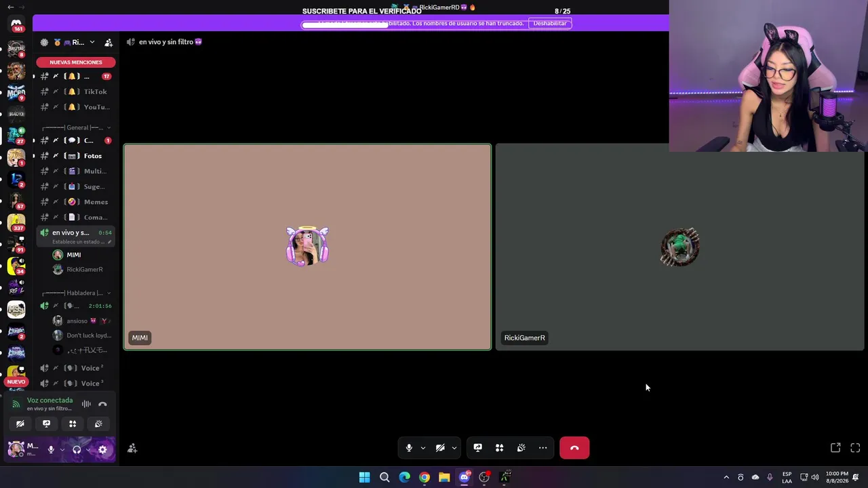Image resolution: width=868 pixels, height=488 pixels.
Task: Click the invite to voice channel icon
Action: coord(132,448)
